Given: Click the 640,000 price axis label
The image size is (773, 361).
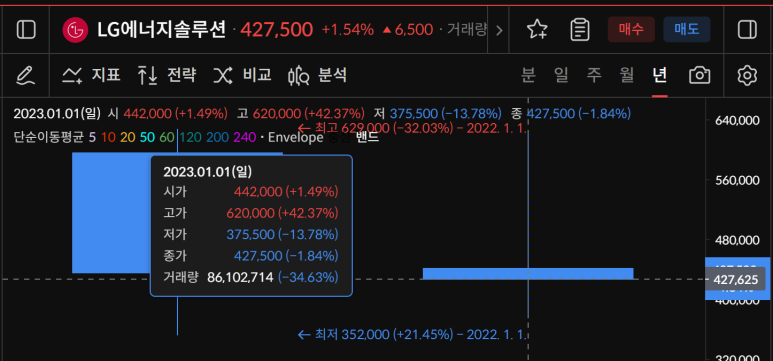Looking at the screenshot, I should (737, 120).
